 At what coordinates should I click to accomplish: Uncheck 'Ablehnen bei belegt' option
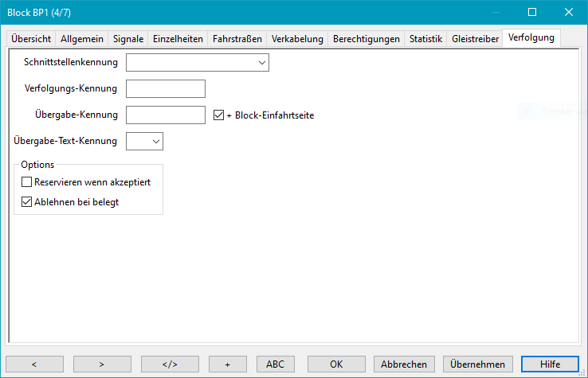[x=27, y=202]
